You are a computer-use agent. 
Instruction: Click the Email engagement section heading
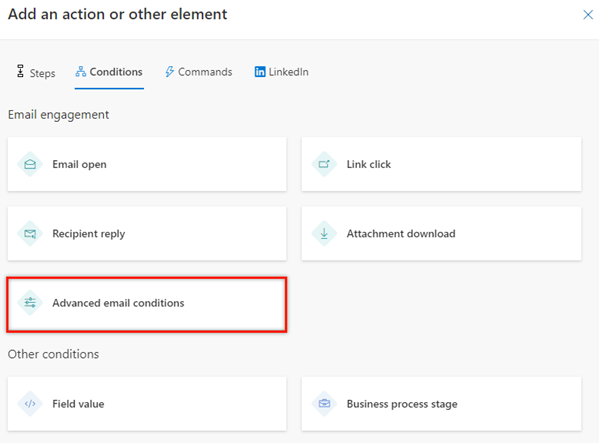pyautogui.click(x=58, y=115)
